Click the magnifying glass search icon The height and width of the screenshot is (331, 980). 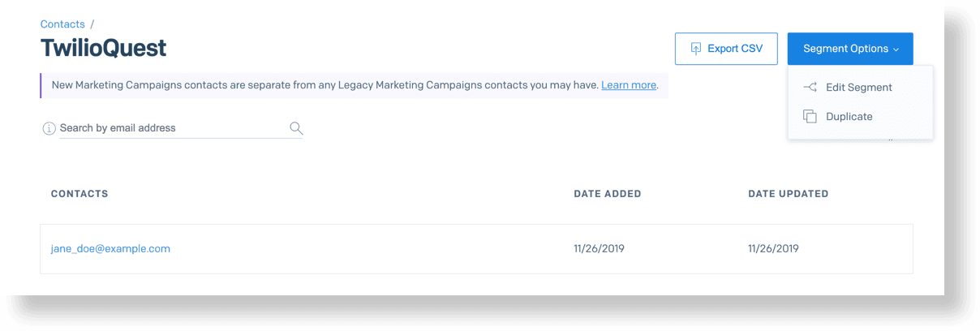point(296,128)
